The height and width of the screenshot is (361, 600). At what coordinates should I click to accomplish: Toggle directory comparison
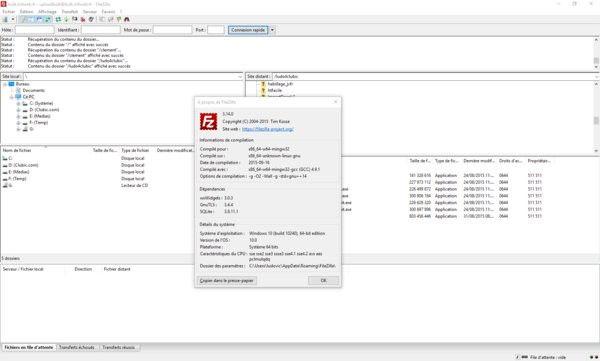coord(110,19)
